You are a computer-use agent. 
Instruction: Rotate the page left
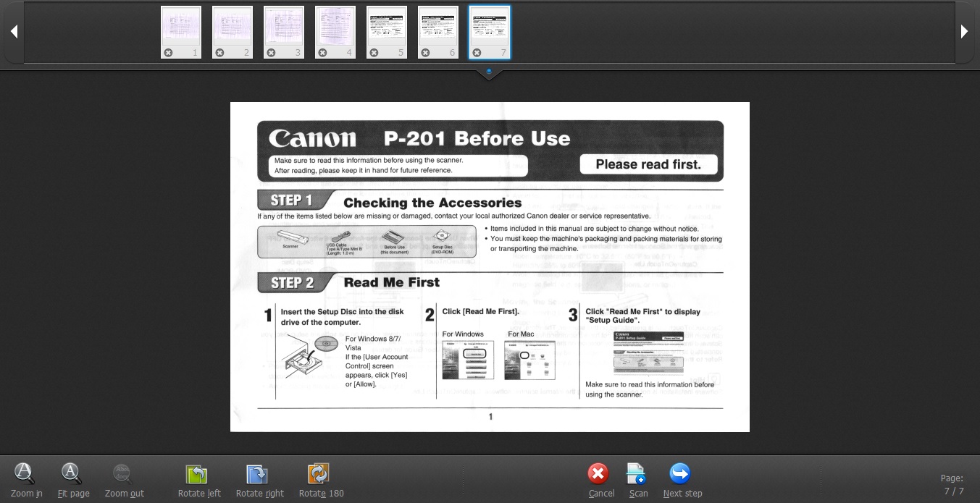click(x=196, y=474)
